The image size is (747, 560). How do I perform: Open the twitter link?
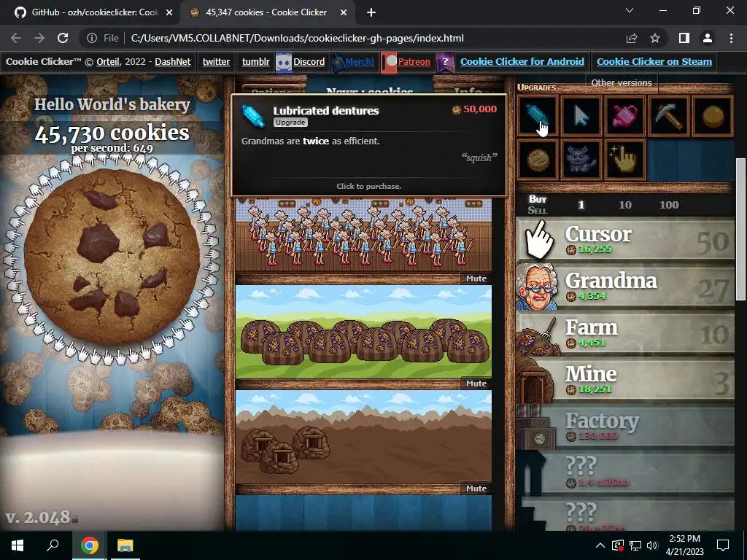tap(216, 61)
